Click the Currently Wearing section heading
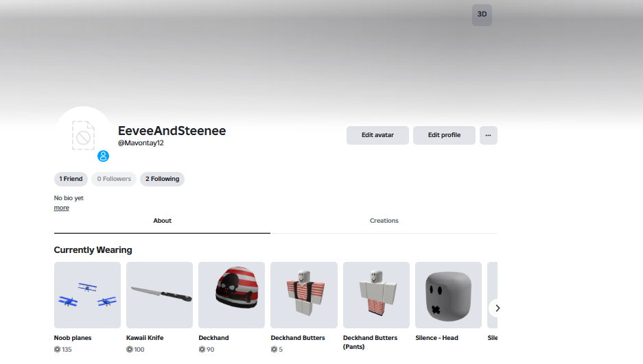643x364 pixels. (x=93, y=250)
